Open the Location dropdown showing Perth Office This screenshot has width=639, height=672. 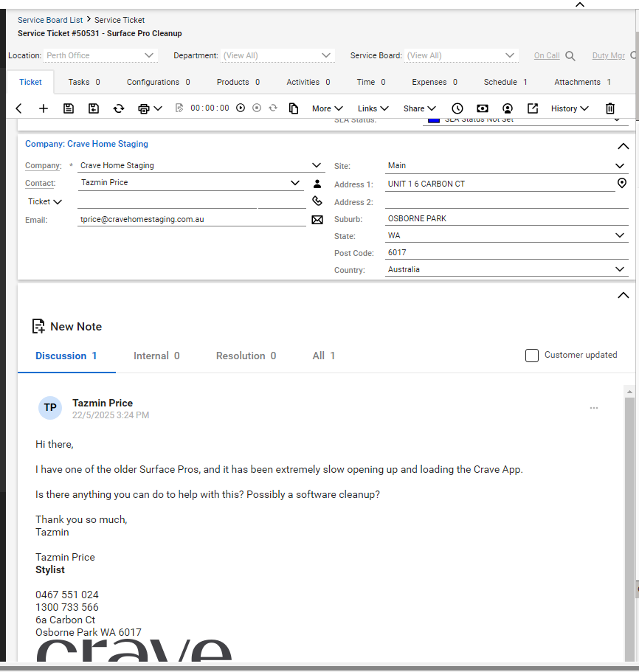[x=100, y=56]
